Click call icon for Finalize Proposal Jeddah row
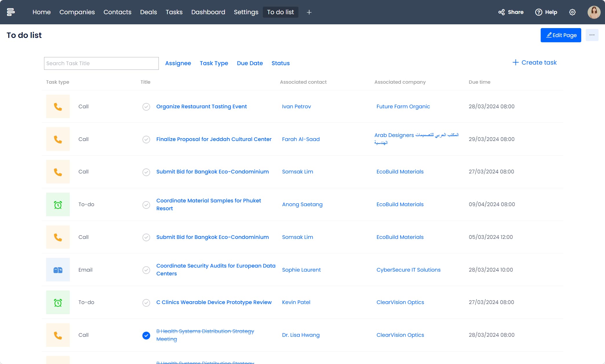Screen dimensions: 605x364 58,139
